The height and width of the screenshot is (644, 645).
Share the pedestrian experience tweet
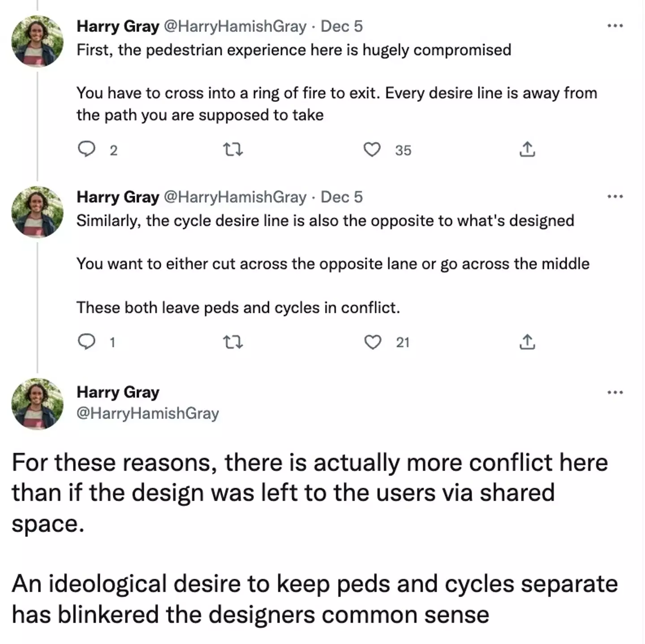click(x=527, y=150)
